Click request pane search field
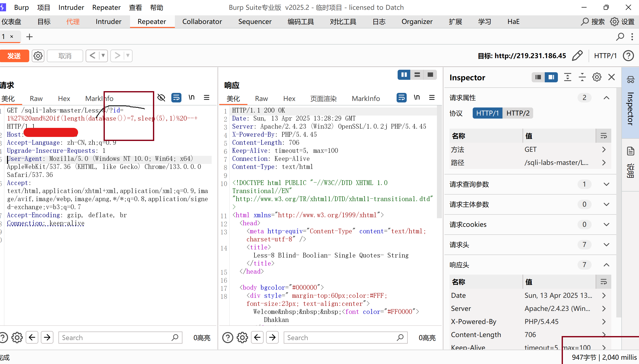 tap(120, 338)
